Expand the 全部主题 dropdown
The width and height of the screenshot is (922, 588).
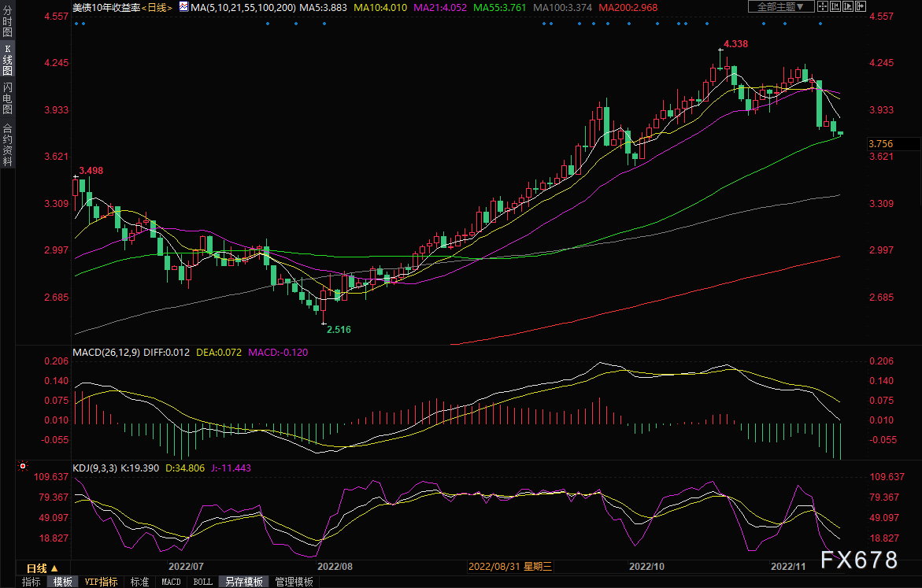[780, 7]
